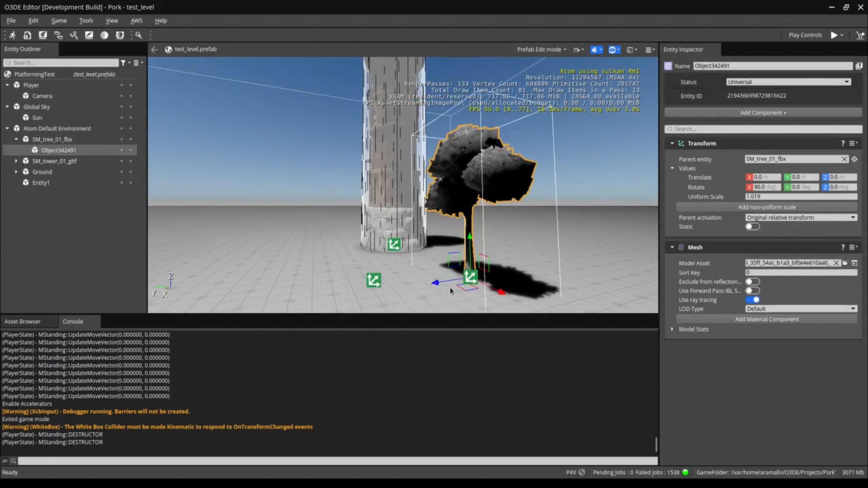
Task: Open the Tools menu
Action: [86, 21]
